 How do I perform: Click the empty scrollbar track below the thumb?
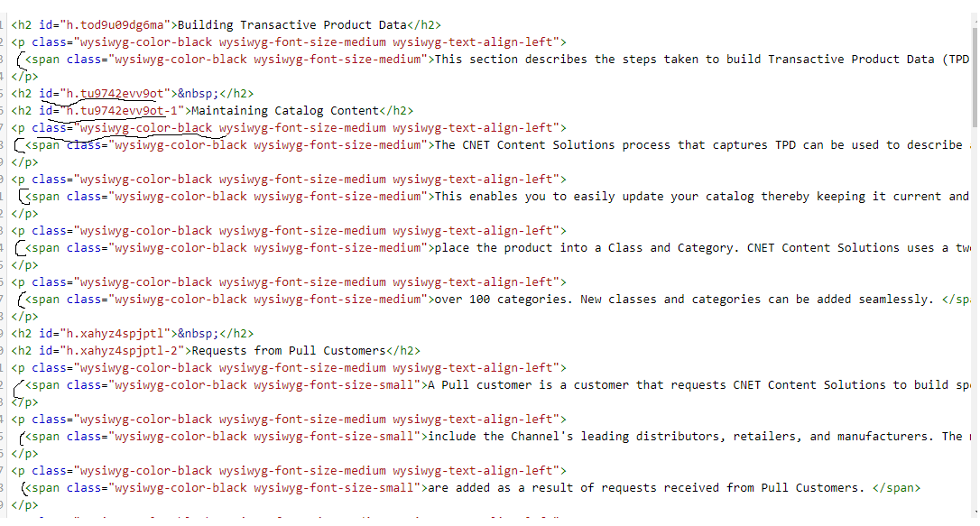pyautogui.click(x=975, y=316)
